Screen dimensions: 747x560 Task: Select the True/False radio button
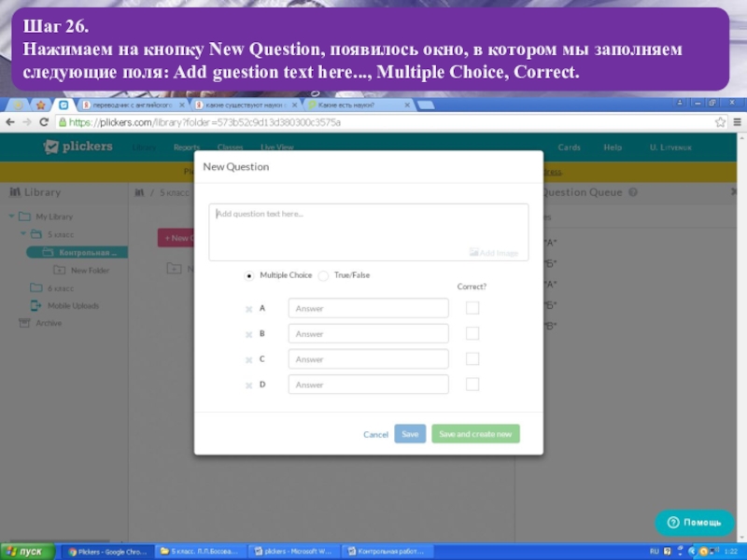[323, 275]
